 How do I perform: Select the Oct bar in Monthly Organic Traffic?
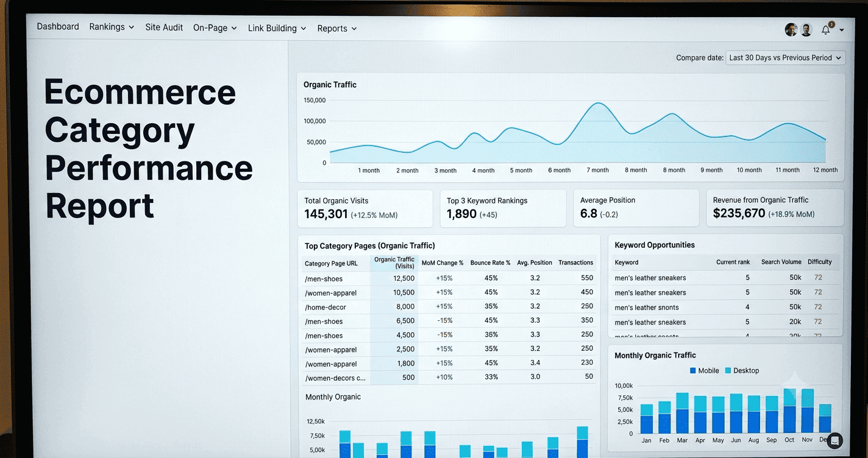(x=789, y=411)
